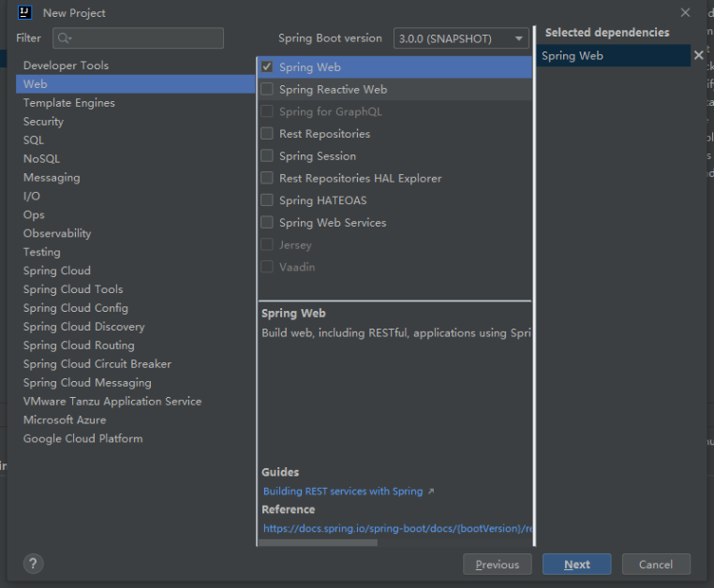This screenshot has width=714, height=588.
Task: Open external link arrow beside REST guide
Action: [x=431, y=492]
